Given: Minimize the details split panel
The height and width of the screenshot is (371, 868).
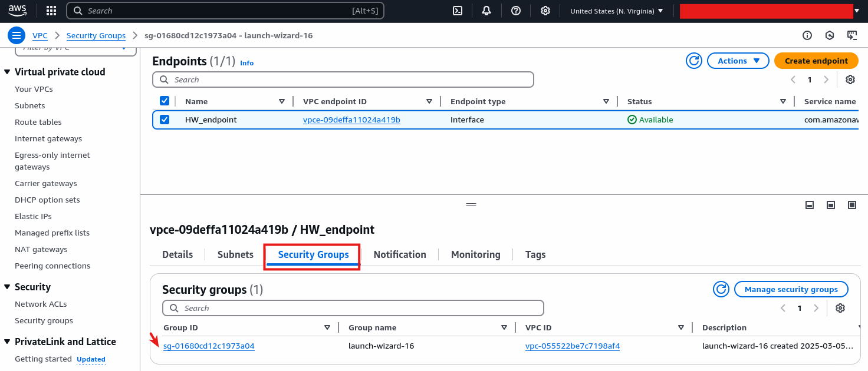Looking at the screenshot, I should (810, 205).
